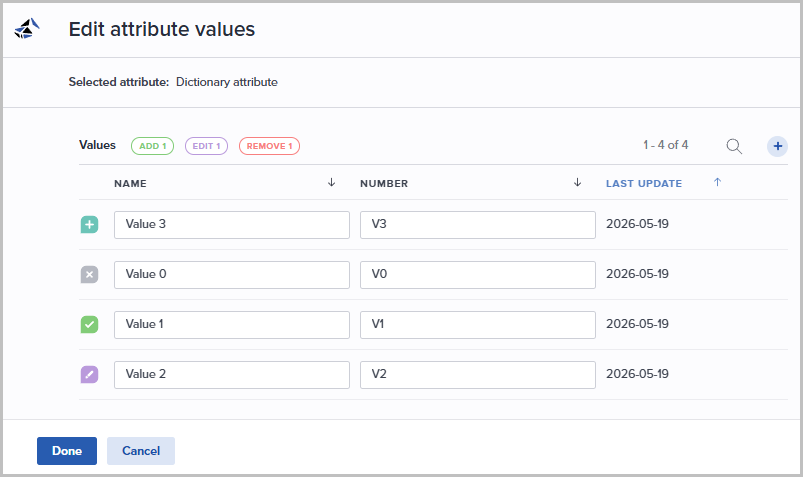Click the Value 3 row date 2026-05-19
Screen dimensions: 803x477
(638, 224)
